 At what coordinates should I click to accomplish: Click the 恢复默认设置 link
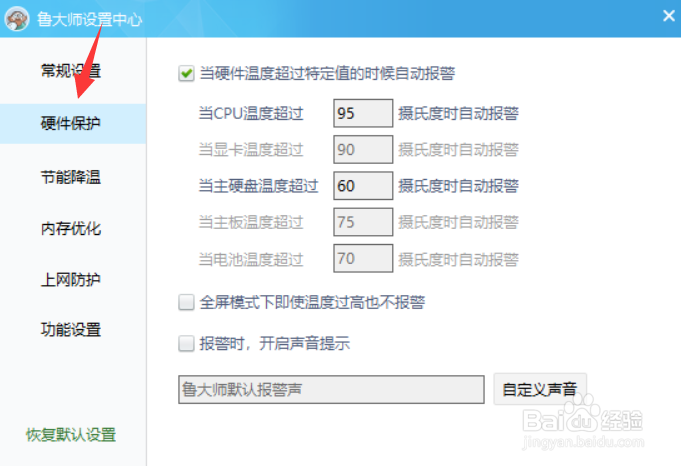71,434
